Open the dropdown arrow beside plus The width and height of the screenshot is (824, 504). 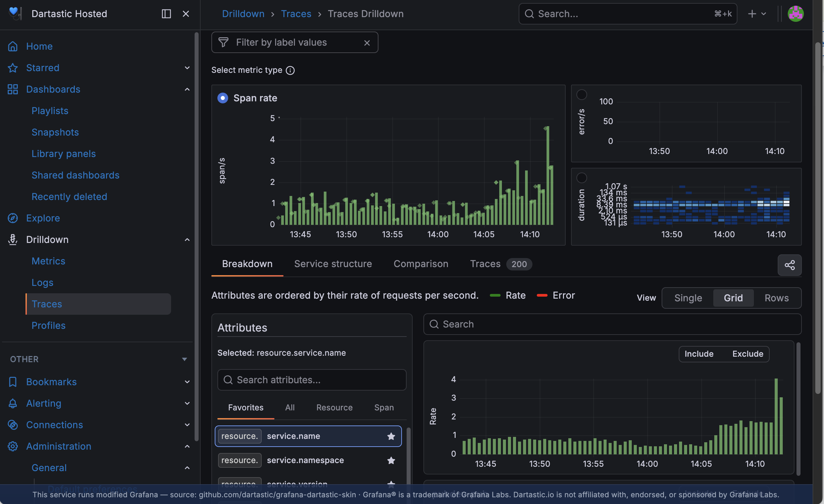(764, 14)
